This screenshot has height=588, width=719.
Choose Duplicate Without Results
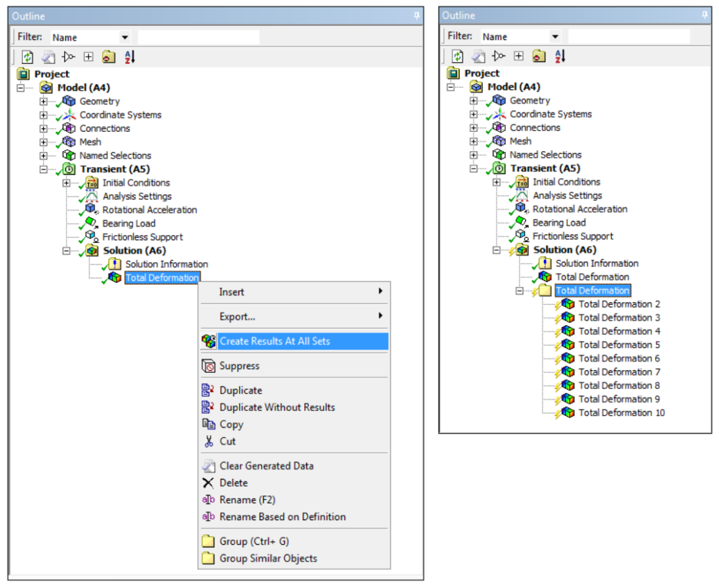(x=277, y=408)
